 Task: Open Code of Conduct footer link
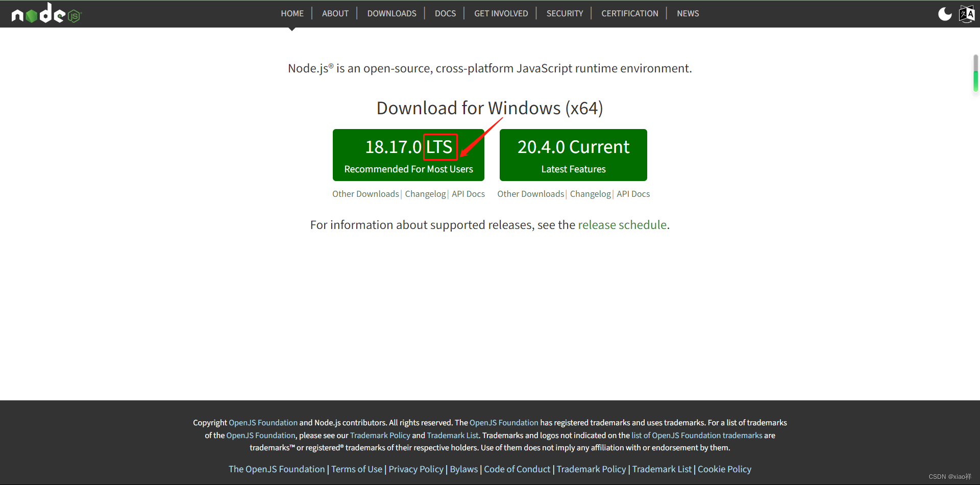(517, 469)
